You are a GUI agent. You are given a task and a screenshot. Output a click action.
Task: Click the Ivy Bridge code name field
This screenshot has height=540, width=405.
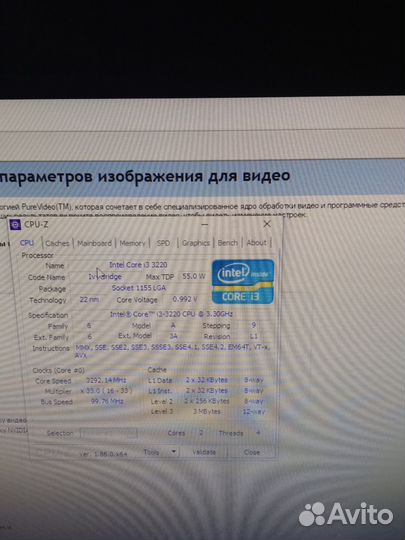click(x=105, y=277)
